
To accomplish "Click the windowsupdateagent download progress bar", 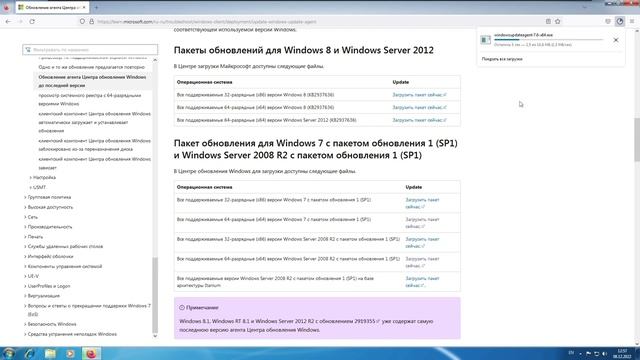I will click(548, 40).
